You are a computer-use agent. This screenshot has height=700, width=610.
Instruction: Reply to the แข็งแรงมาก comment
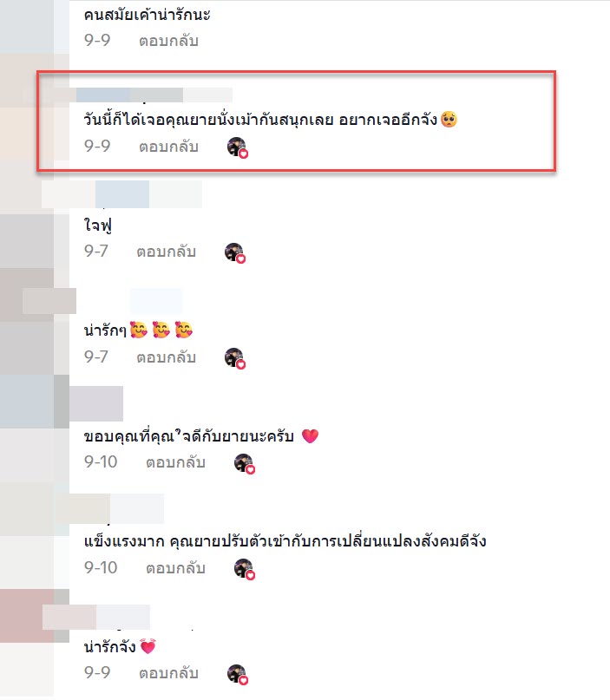point(175,568)
